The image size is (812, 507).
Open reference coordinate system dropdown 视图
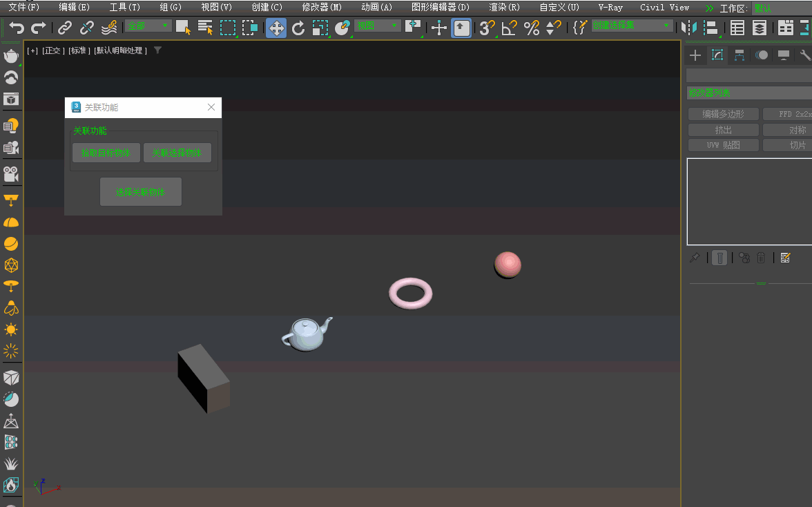[x=378, y=26]
